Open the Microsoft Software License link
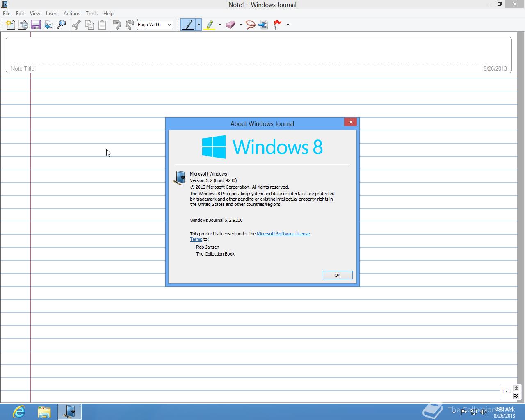The image size is (525, 420). 283,234
